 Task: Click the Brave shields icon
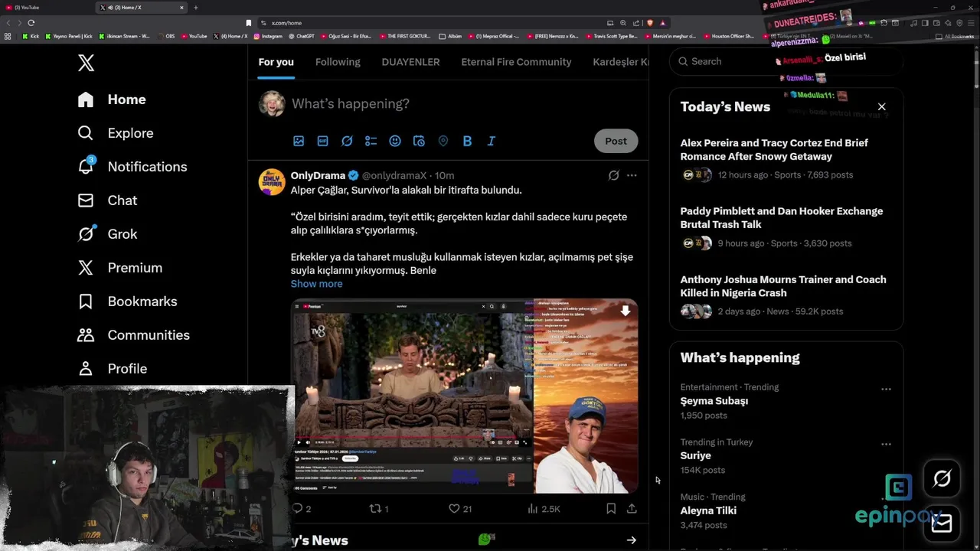(x=650, y=23)
